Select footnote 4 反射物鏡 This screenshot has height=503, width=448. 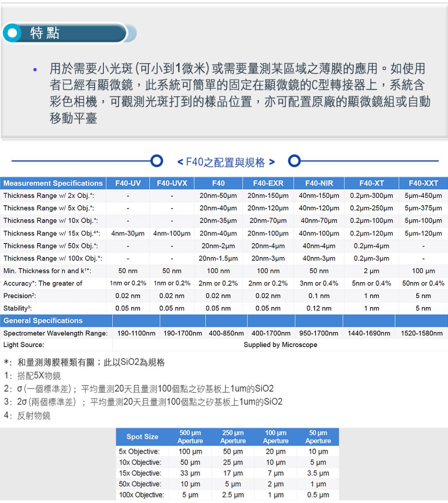(27, 415)
